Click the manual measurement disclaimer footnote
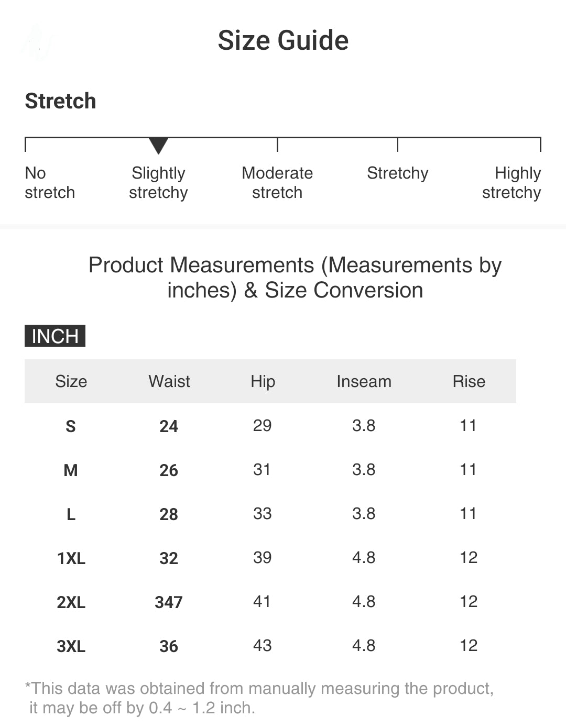The image size is (566, 728). pos(259,698)
